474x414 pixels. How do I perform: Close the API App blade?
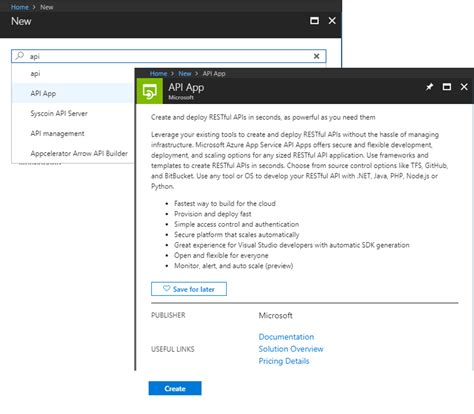tap(464, 87)
